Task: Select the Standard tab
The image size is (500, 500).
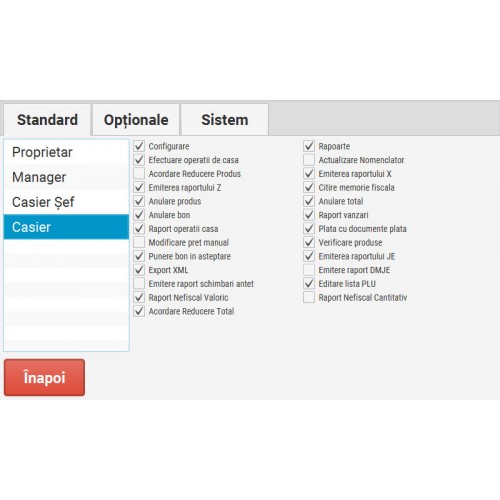Action: coord(47,120)
